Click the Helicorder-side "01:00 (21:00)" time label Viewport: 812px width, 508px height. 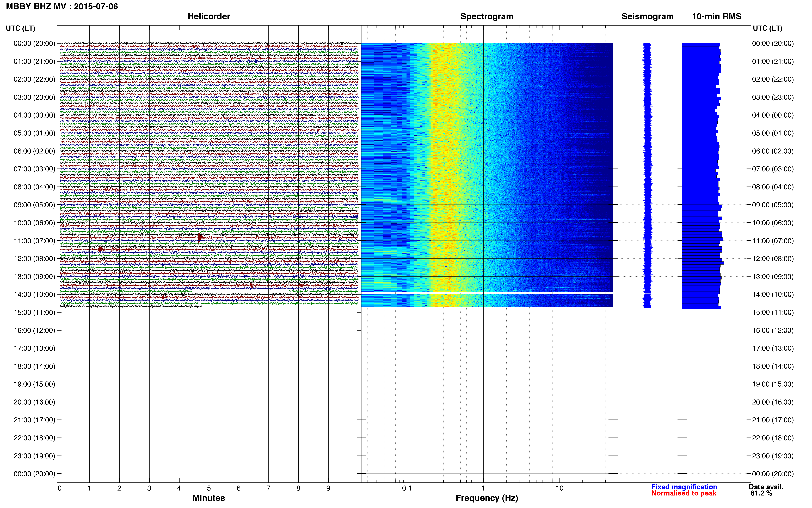(x=34, y=62)
